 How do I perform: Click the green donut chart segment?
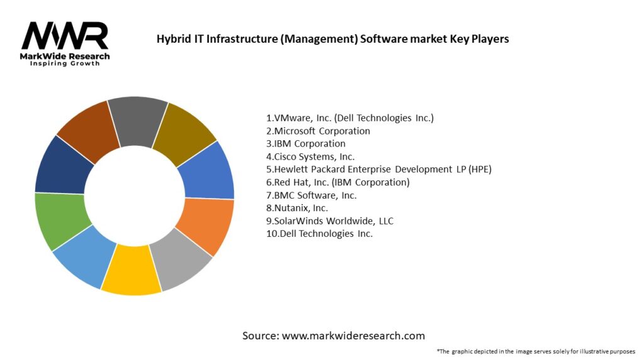point(58,221)
